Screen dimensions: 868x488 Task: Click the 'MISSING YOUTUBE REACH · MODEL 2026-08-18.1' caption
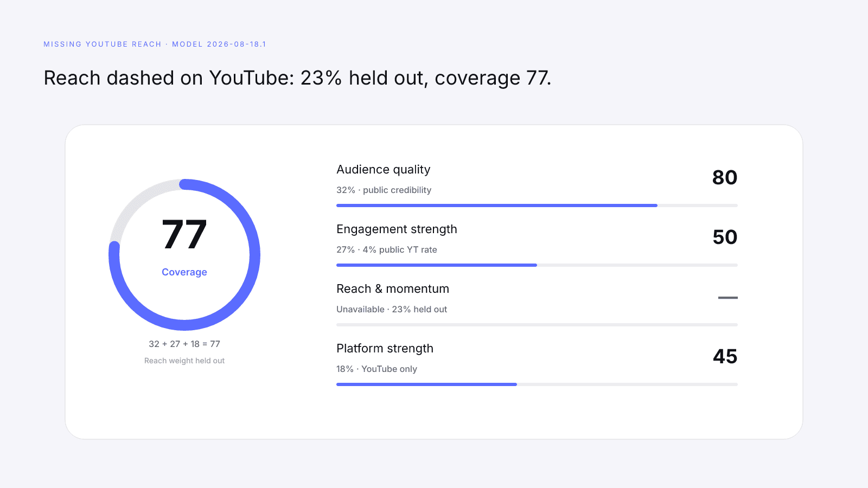(155, 44)
